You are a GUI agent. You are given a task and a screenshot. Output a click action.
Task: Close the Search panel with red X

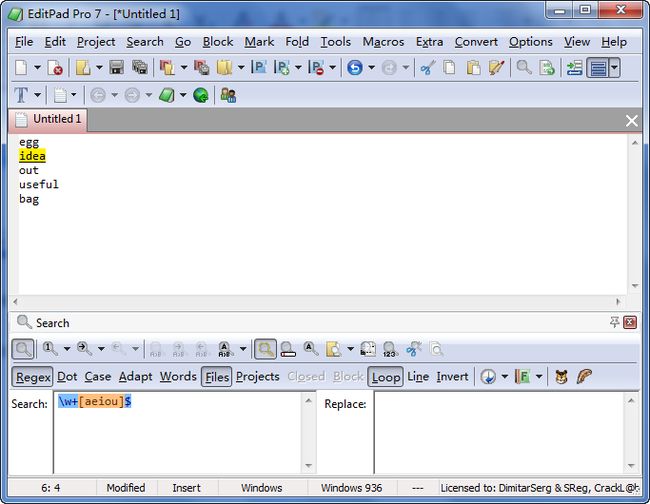pyautogui.click(x=630, y=322)
